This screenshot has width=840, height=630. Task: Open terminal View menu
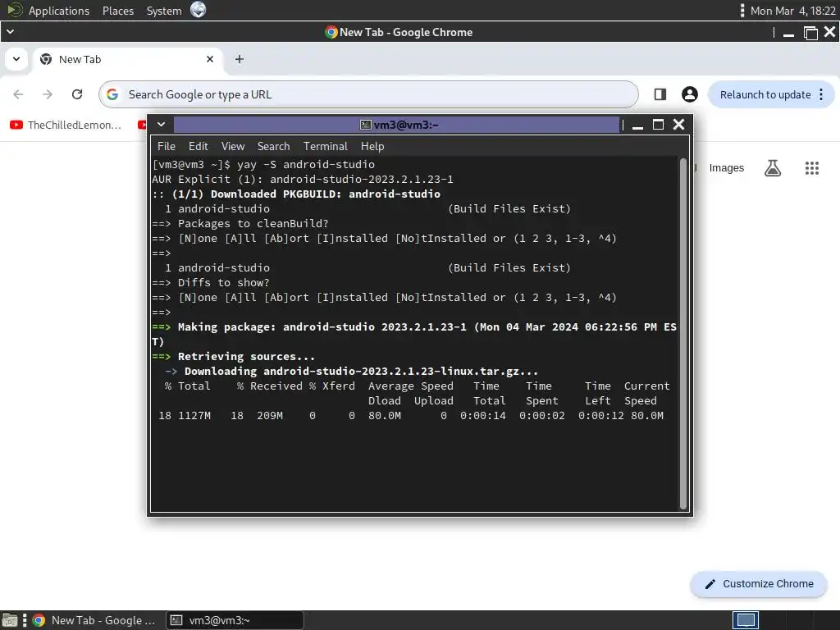(233, 146)
